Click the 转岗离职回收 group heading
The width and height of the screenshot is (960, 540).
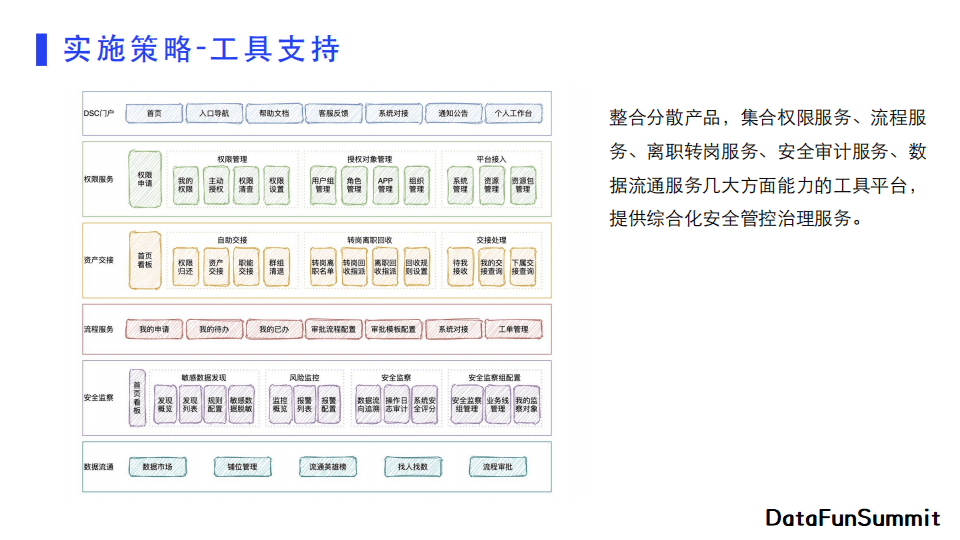[x=369, y=240]
